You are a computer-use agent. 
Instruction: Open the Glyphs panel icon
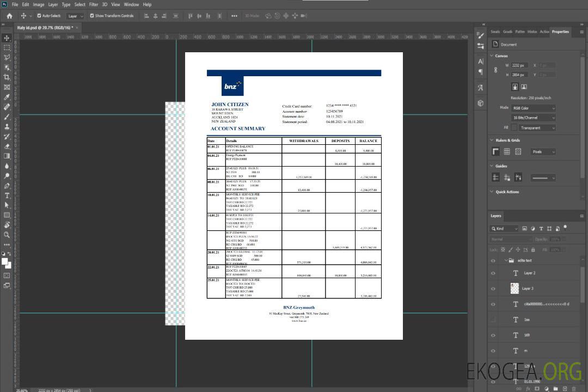[x=481, y=88]
